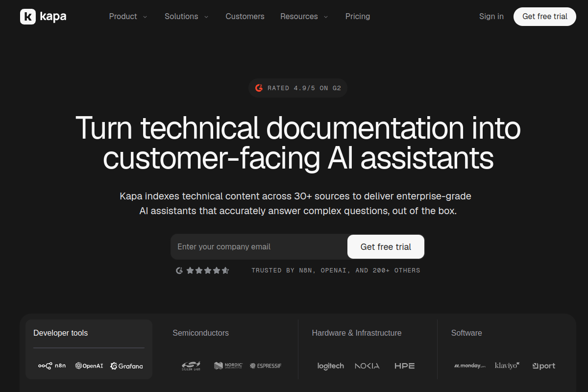Click header Get free trial button
This screenshot has height=392, width=588.
point(545,17)
